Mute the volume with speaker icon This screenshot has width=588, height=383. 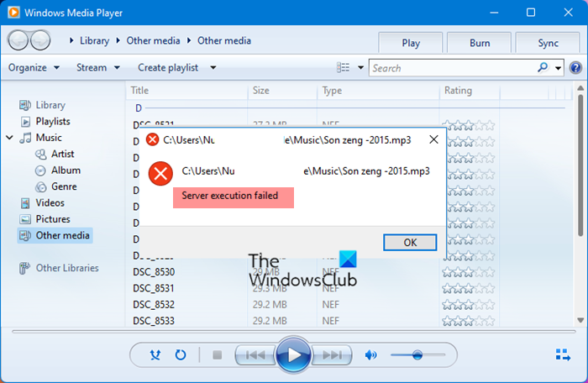coord(371,354)
